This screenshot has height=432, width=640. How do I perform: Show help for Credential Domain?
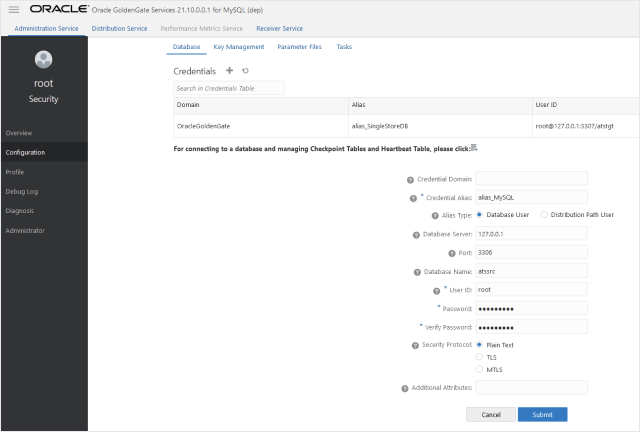coord(410,180)
